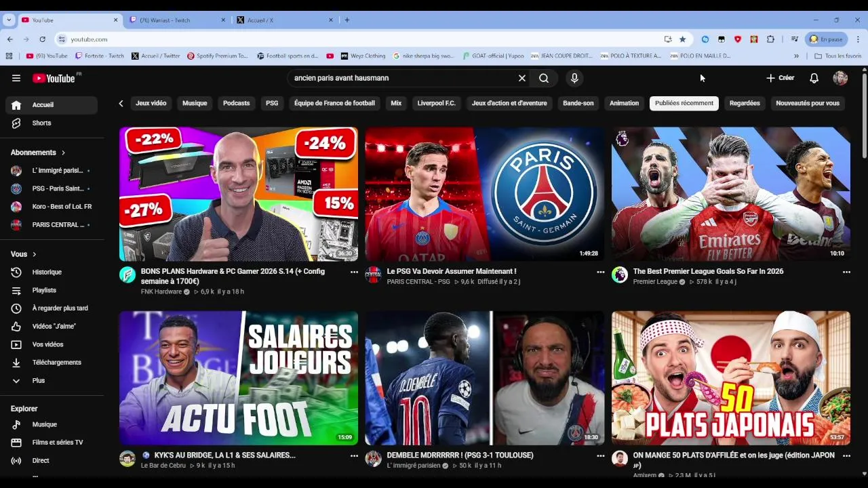Open the ACTU FOOT salaires joueurs thumbnail
This screenshot has height=488, width=868.
click(x=239, y=378)
